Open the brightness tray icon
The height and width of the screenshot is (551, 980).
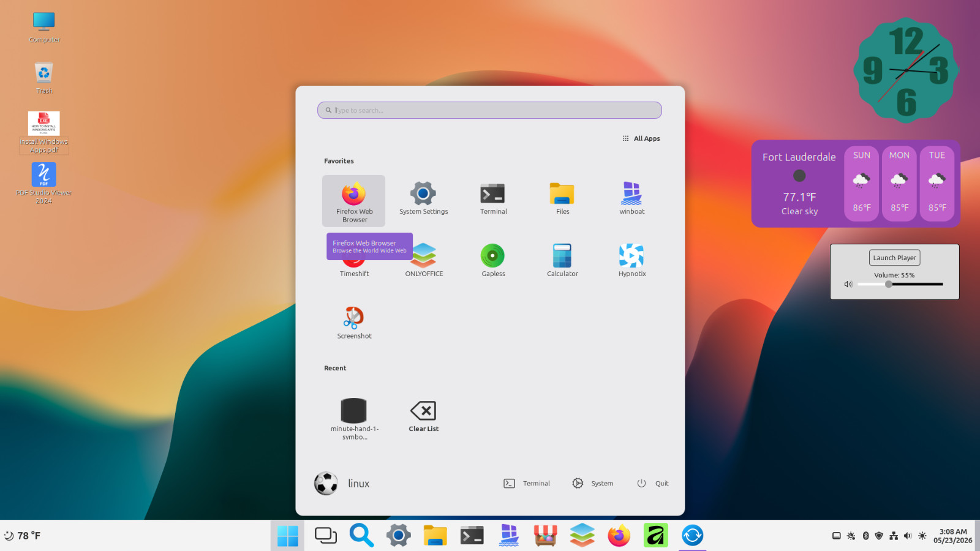point(922,536)
